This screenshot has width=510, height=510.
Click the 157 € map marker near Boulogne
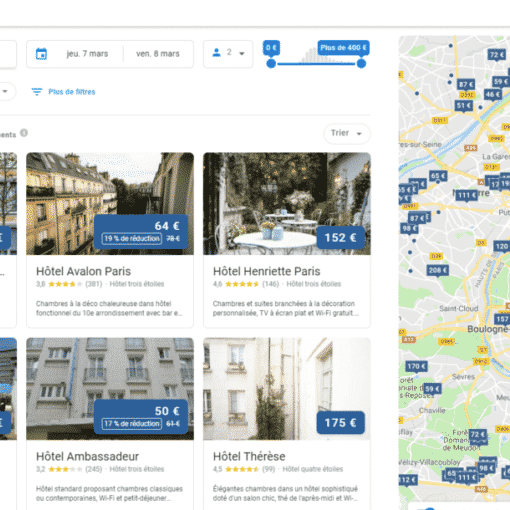(x=502, y=319)
